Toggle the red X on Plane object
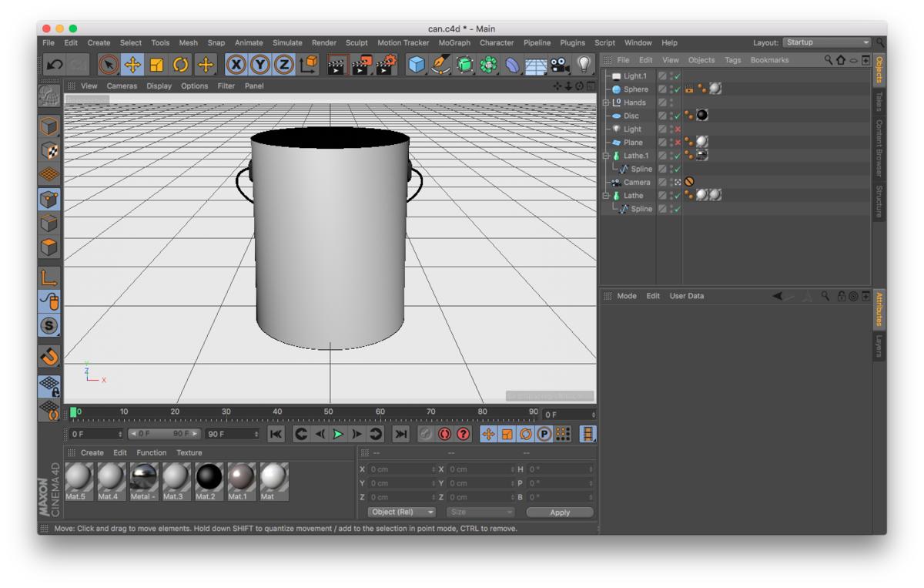 pos(678,143)
